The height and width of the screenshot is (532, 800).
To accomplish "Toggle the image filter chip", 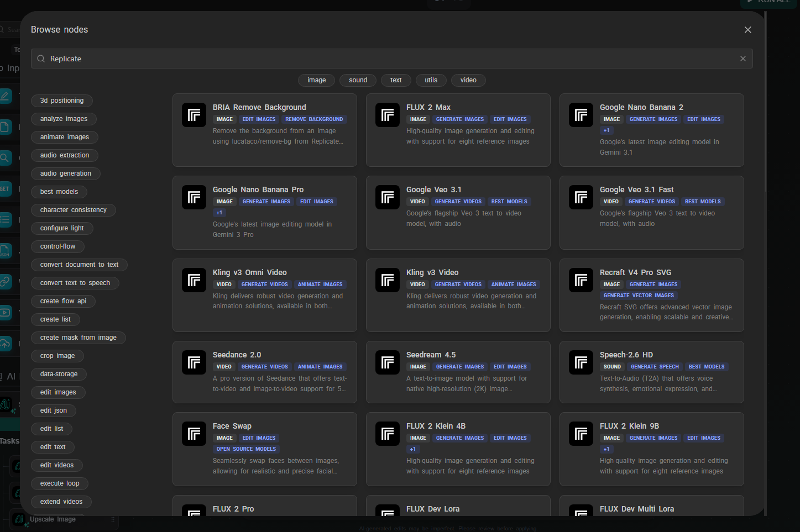I will [x=316, y=80].
